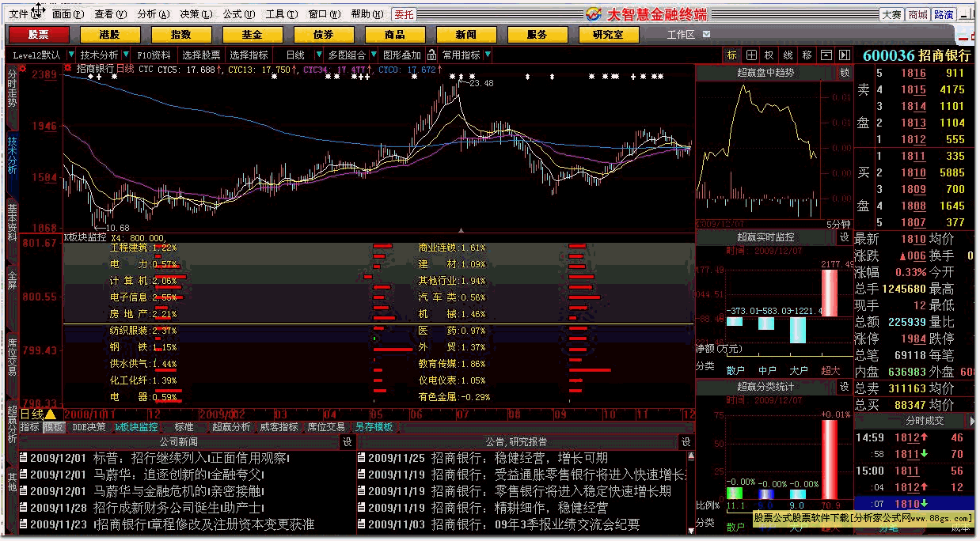Select the 股票 category button
Viewport: 980px width, 541px height.
[39, 35]
